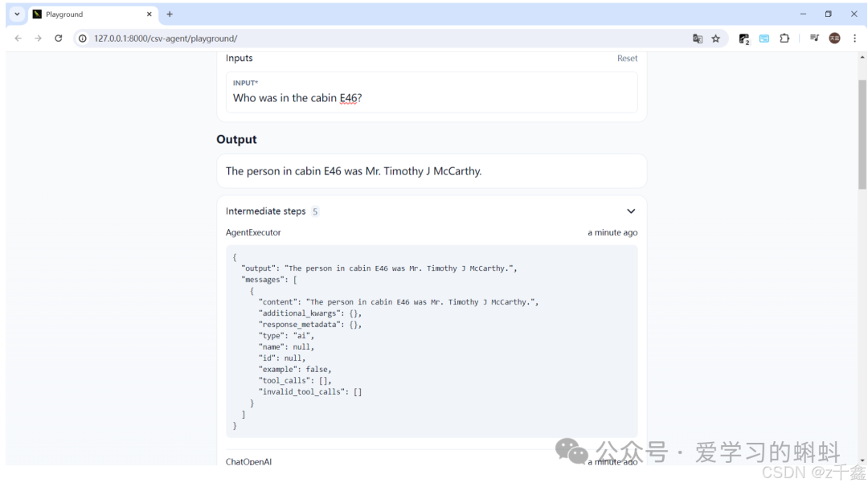
Task: Click the input field with cabin question
Action: (432, 98)
